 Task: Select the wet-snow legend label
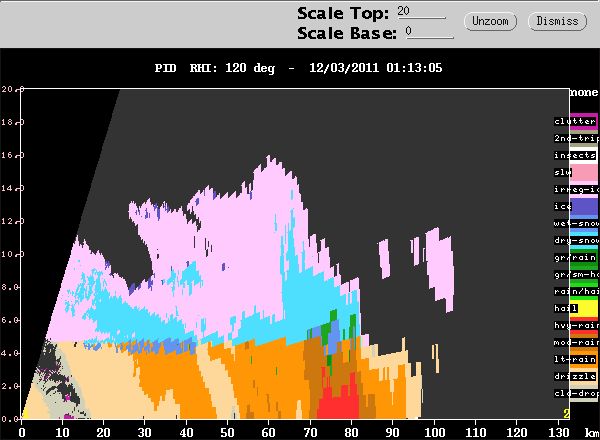(576, 223)
